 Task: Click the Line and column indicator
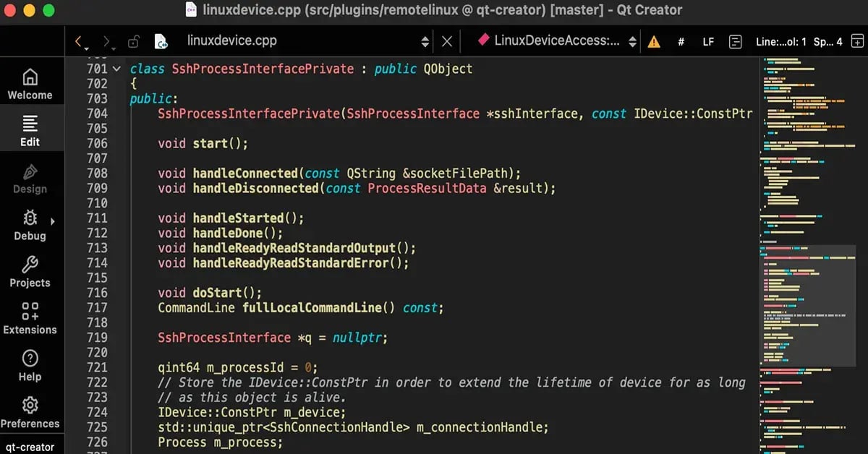pos(780,42)
